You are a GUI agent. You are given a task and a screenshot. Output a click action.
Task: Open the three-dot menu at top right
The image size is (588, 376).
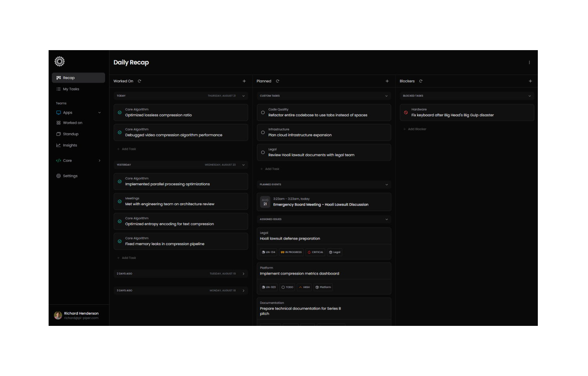529,62
